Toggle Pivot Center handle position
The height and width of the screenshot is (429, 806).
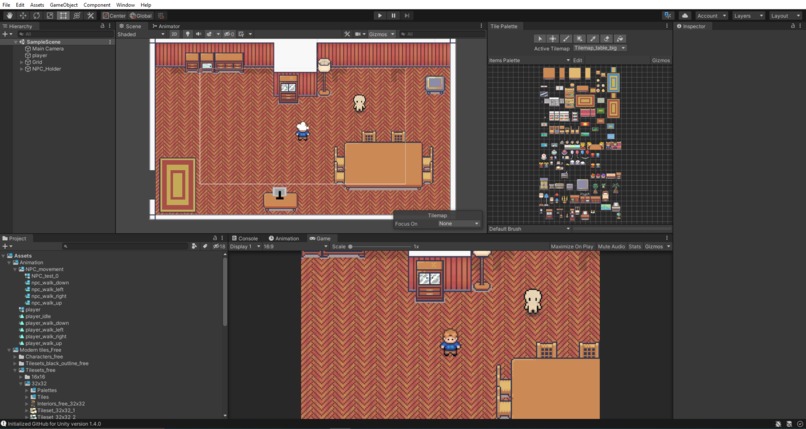click(114, 15)
